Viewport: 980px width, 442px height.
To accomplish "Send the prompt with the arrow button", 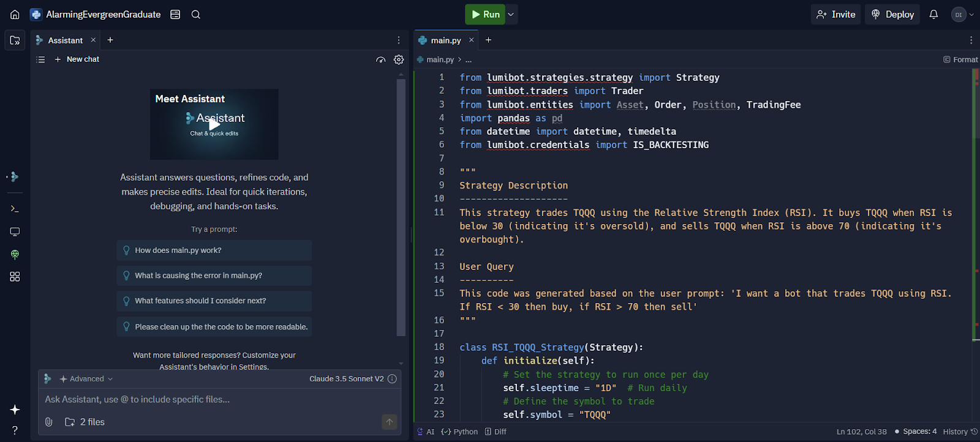I will coord(390,422).
